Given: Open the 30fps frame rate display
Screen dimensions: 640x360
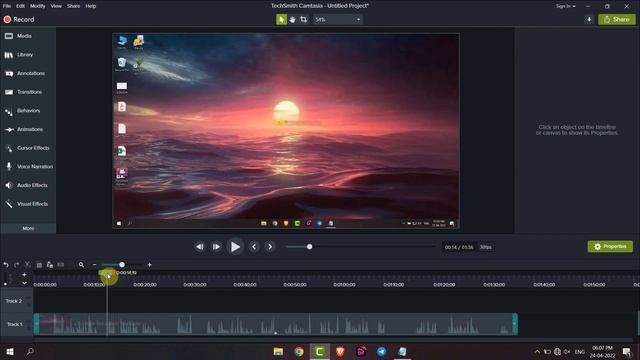Looking at the screenshot, I should (x=485, y=247).
